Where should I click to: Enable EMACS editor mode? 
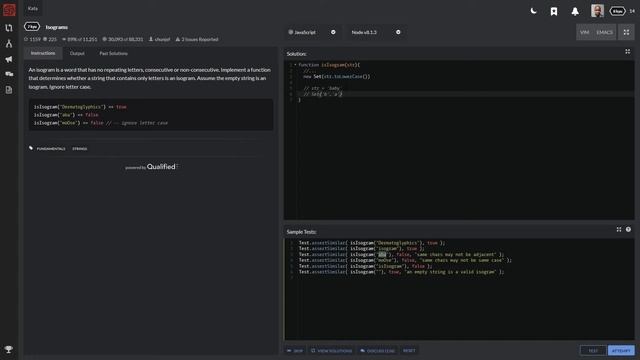pos(604,32)
